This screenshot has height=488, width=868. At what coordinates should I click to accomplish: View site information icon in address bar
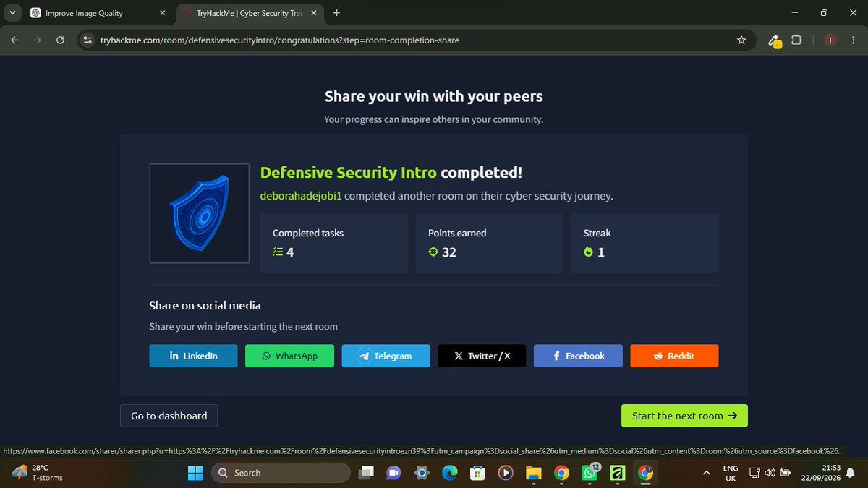[x=88, y=40]
